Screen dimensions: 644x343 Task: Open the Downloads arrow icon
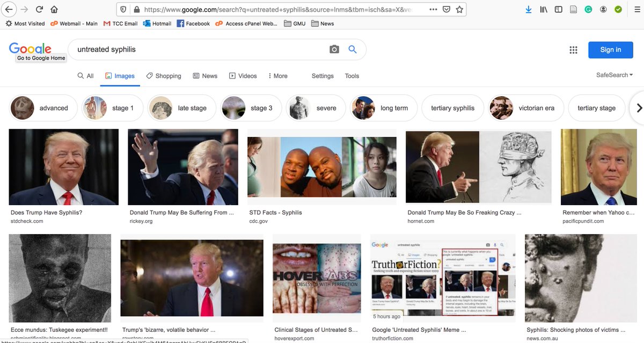[x=529, y=9]
